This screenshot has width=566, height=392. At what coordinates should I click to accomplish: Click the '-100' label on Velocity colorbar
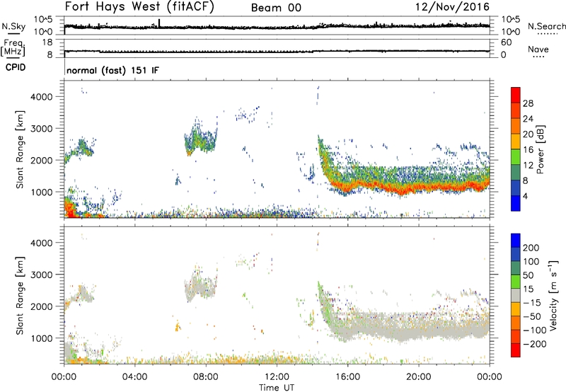tap(535, 330)
